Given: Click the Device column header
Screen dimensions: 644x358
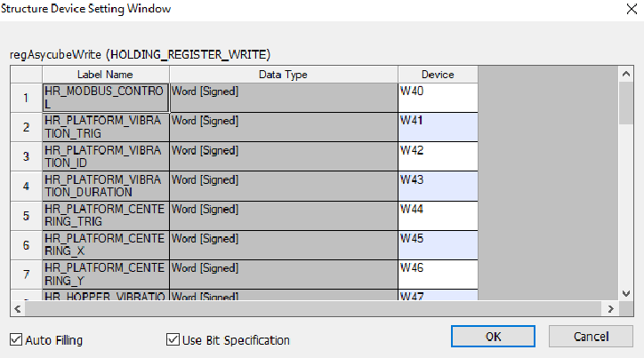Looking at the screenshot, I should [x=438, y=75].
